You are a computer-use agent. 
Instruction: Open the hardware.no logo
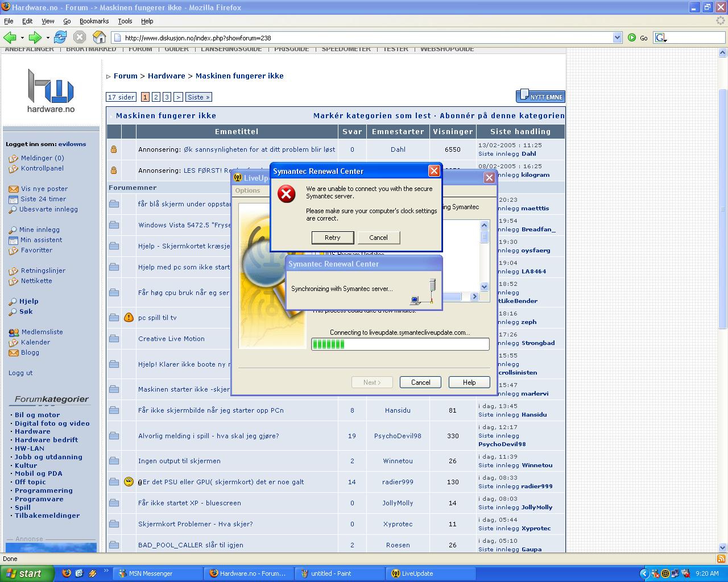51,90
